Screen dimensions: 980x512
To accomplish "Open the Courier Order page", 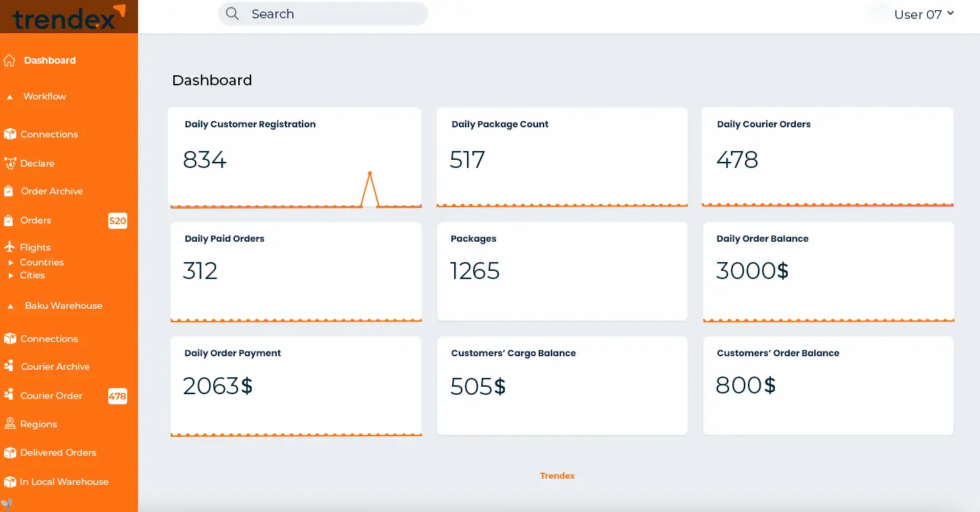I will (x=51, y=396).
